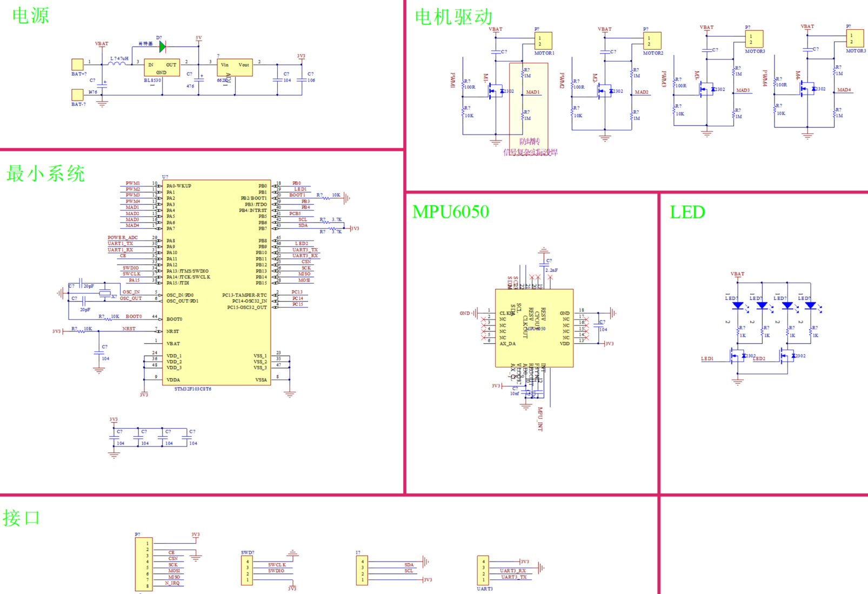Click the green Schottky diode symbol
Image resolution: width=868 pixels, height=594 pixels.
pyautogui.click(x=163, y=47)
